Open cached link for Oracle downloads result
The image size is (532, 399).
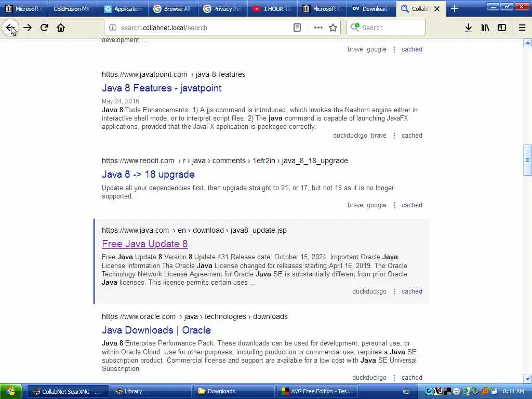tap(412, 377)
